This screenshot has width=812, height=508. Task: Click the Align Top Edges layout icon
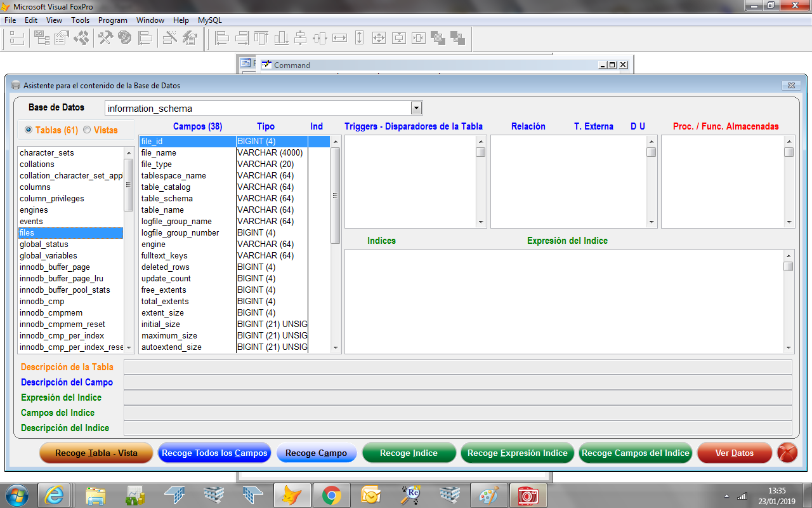[261, 38]
